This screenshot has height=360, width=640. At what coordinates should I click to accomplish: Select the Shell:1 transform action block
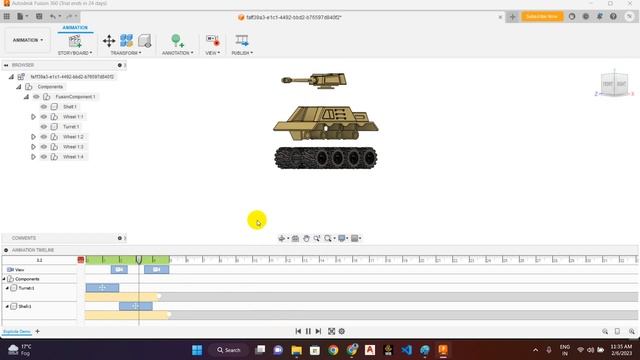[x=136, y=306]
